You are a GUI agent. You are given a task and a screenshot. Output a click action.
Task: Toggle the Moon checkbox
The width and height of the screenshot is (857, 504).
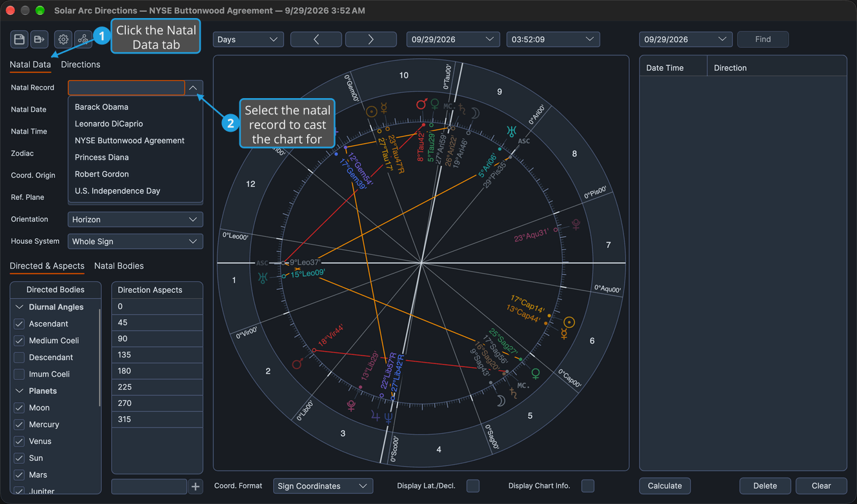click(19, 408)
